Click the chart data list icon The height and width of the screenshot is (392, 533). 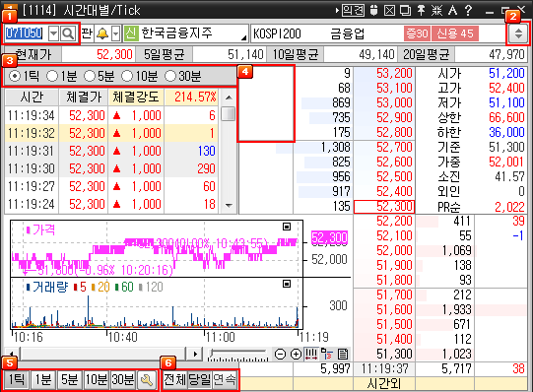point(343,355)
